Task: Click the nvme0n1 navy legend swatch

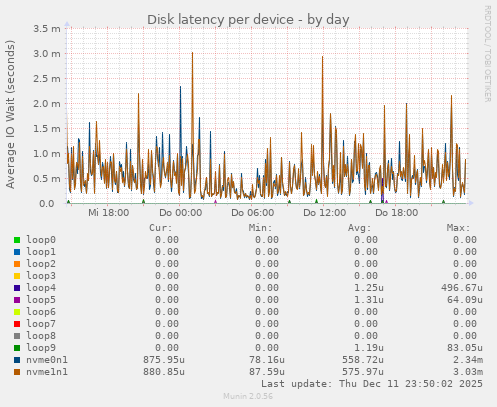Action: click(17, 360)
